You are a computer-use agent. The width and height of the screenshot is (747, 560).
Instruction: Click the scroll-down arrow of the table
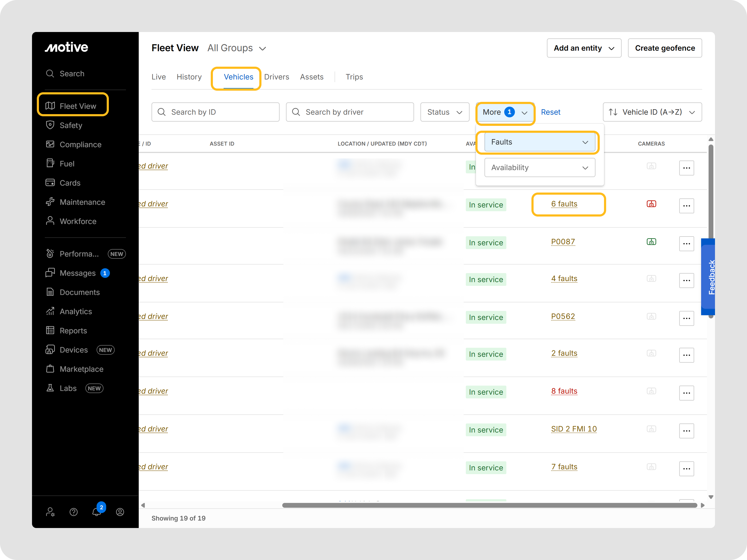[x=711, y=497]
